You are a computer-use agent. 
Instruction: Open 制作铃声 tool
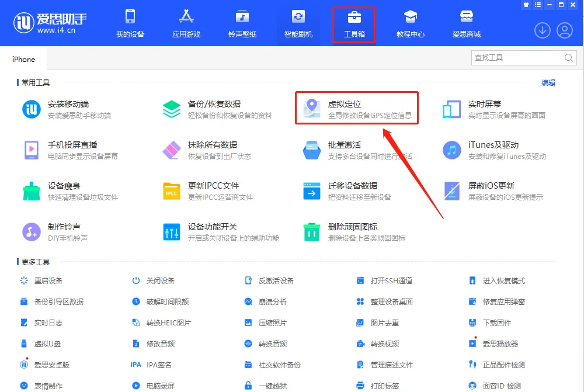pyautogui.click(x=55, y=232)
